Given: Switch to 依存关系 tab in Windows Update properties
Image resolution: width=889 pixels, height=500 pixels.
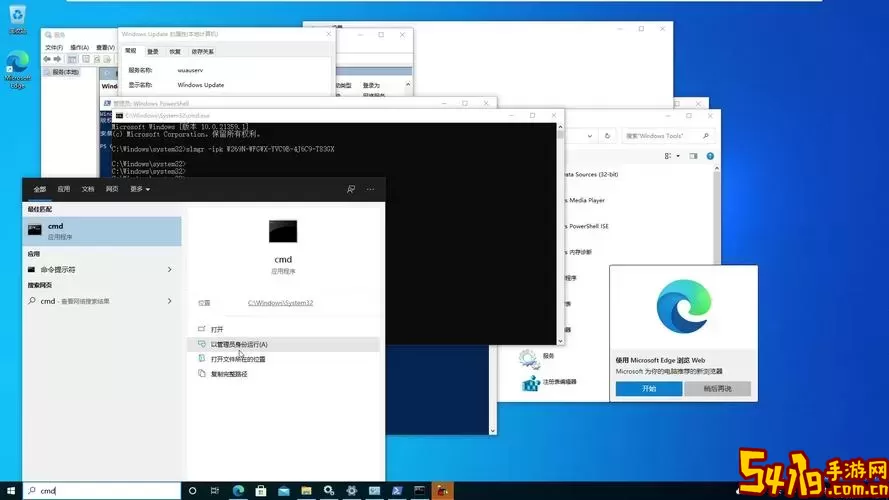Looking at the screenshot, I should point(202,52).
